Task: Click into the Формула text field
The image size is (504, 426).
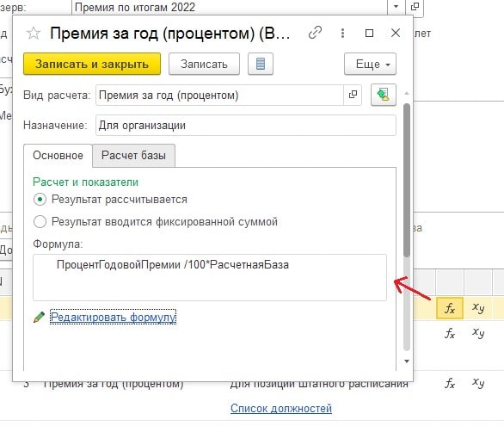Action: pyautogui.click(x=210, y=277)
